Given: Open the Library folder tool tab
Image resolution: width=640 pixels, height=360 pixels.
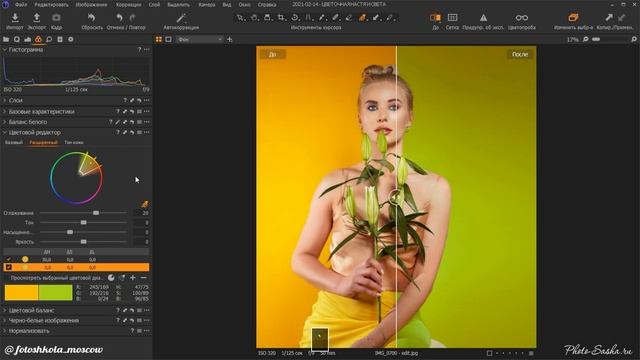Looking at the screenshot, I should point(6,40).
